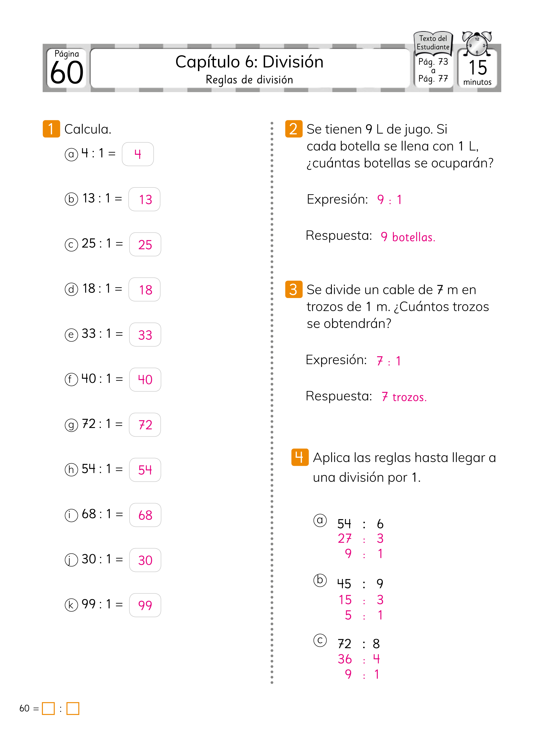Click the answer box showing 99
This screenshot has width=560, height=733.
(x=145, y=605)
